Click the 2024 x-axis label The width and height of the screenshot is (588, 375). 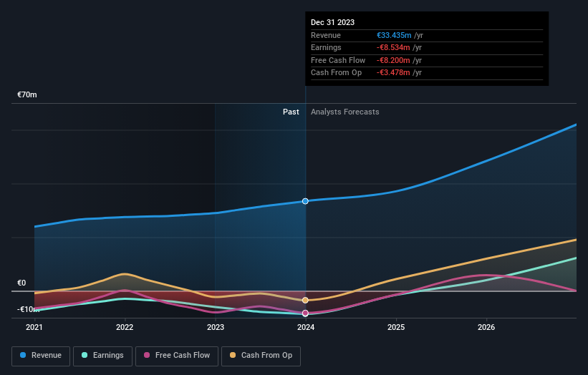[x=306, y=327]
